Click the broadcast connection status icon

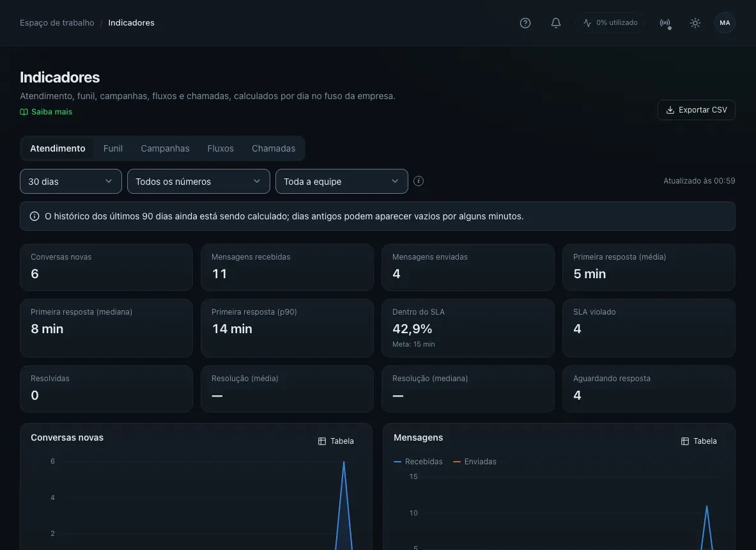click(665, 22)
